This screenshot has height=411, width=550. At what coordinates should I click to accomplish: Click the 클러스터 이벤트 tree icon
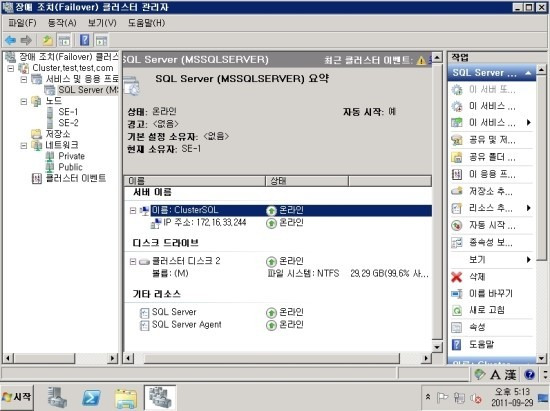point(37,178)
